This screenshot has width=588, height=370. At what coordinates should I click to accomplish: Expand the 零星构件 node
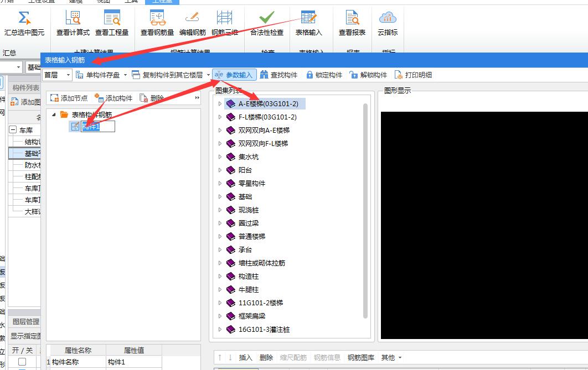(x=220, y=184)
